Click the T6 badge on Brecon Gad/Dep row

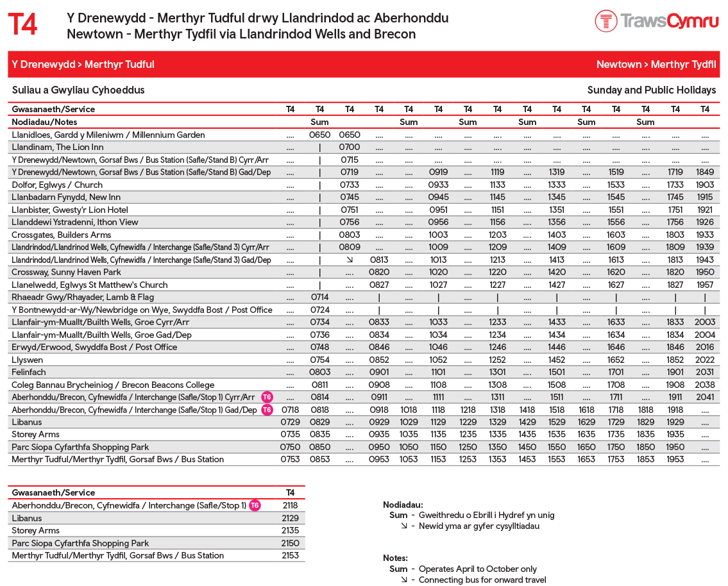point(267,410)
